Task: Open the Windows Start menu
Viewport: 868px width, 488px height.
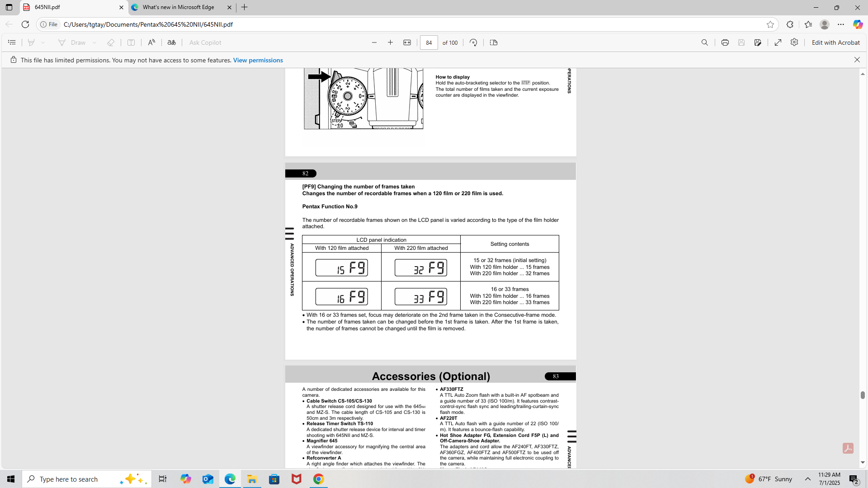Action: [11, 479]
